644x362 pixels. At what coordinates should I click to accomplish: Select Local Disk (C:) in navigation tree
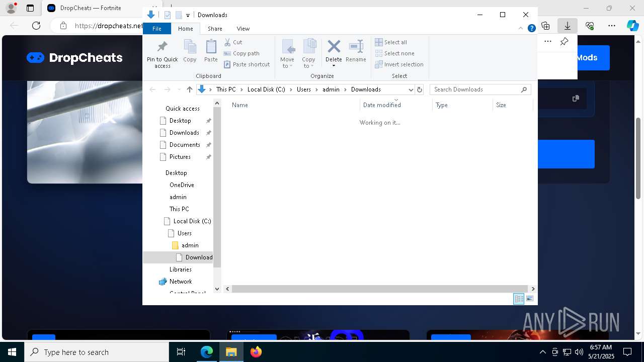pyautogui.click(x=192, y=221)
